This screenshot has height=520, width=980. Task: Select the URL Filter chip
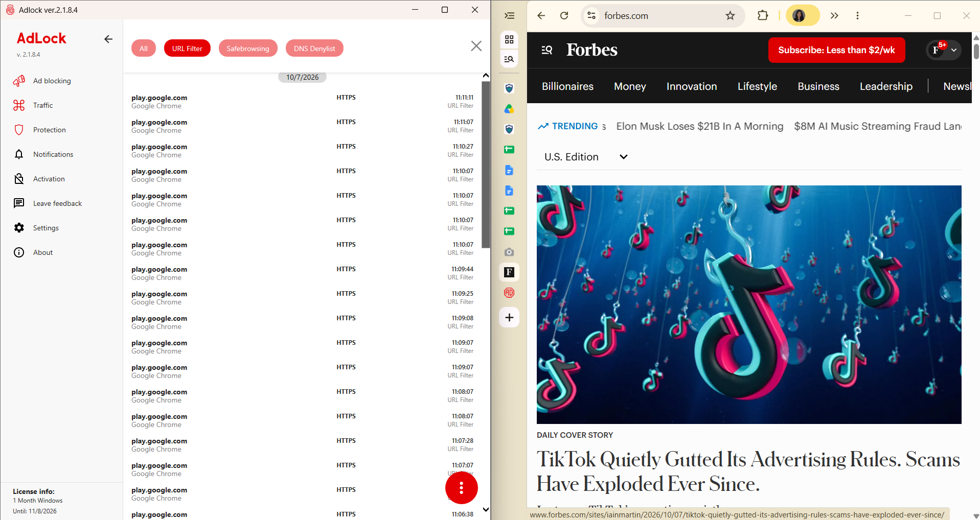(187, 48)
